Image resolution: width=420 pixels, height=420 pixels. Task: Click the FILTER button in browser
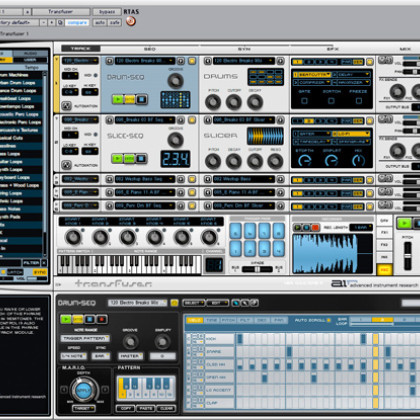[31, 263]
